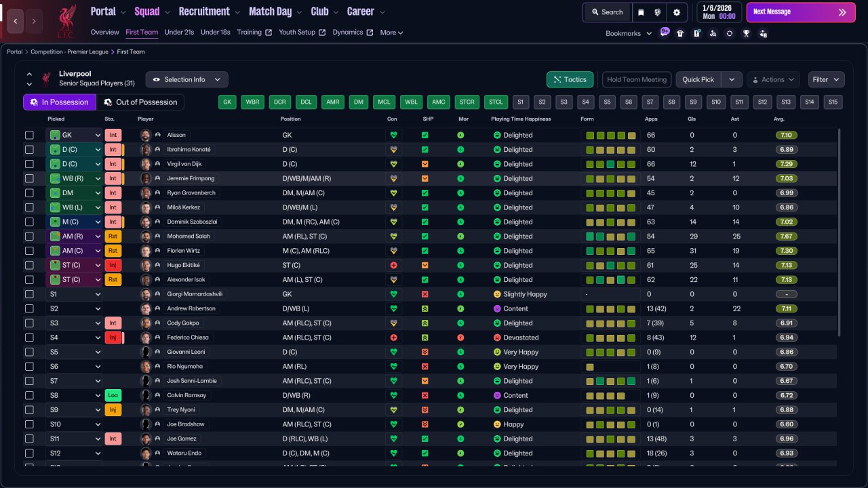The width and height of the screenshot is (868, 488).
Task: Switch to Out of Possession view
Action: pos(140,102)
